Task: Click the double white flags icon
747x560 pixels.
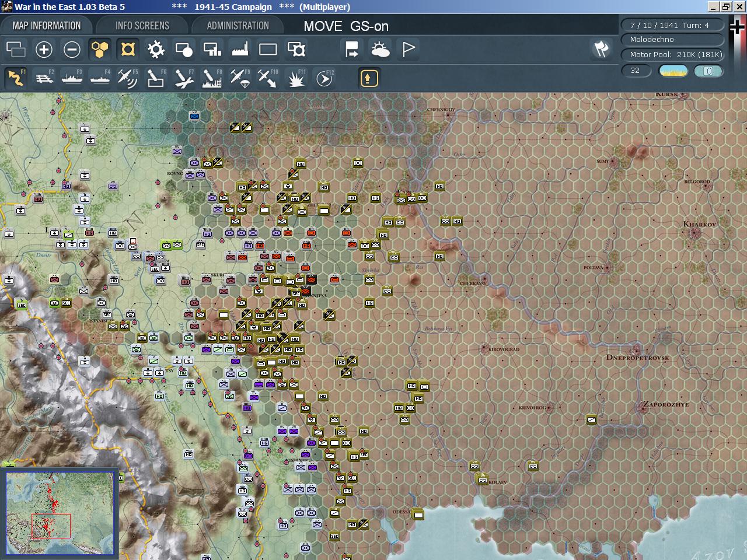Action: [601, 49]
